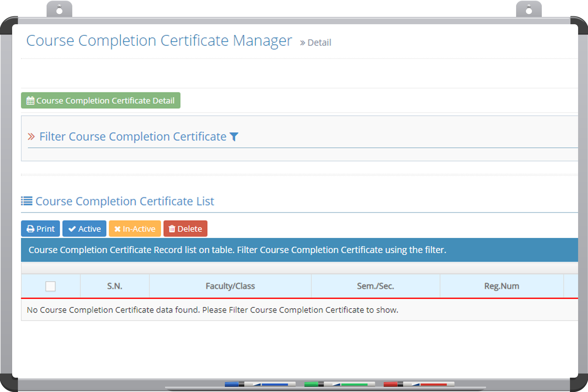Click the Delete button

186,229
